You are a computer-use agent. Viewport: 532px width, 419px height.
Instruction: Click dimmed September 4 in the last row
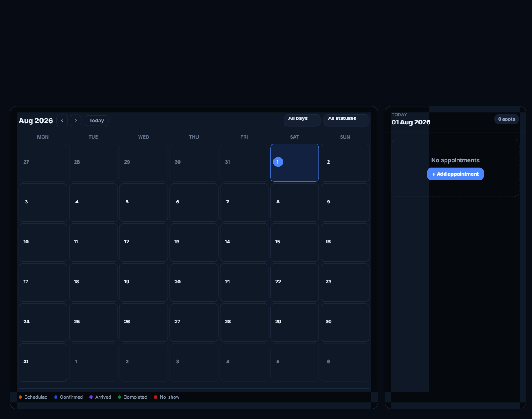(x=244, y=362)
